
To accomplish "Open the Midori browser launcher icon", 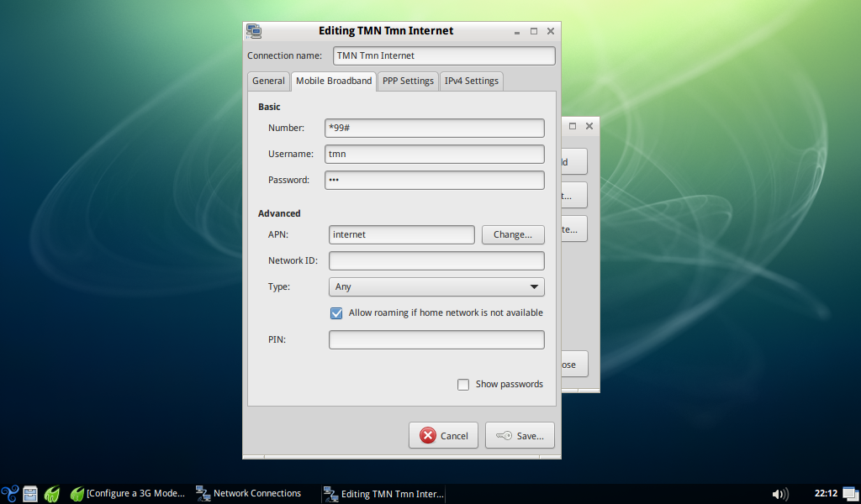I will 52,494.
